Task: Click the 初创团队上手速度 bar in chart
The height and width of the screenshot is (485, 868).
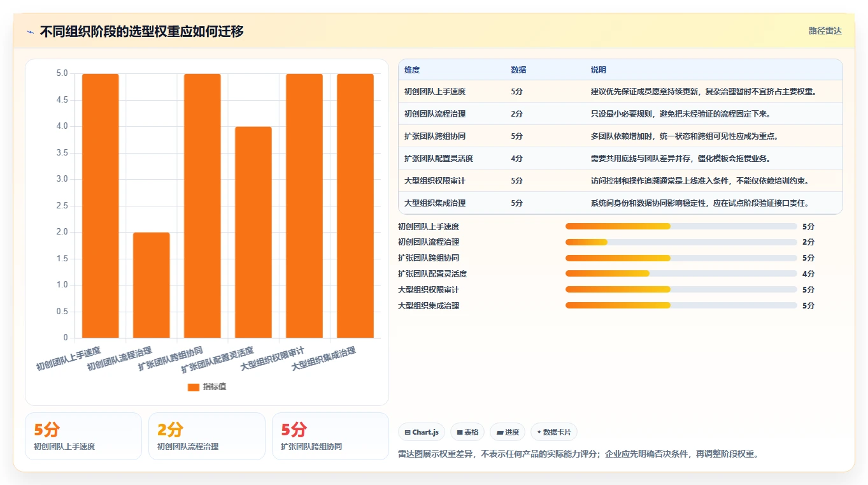Action: tap(101, 206)
